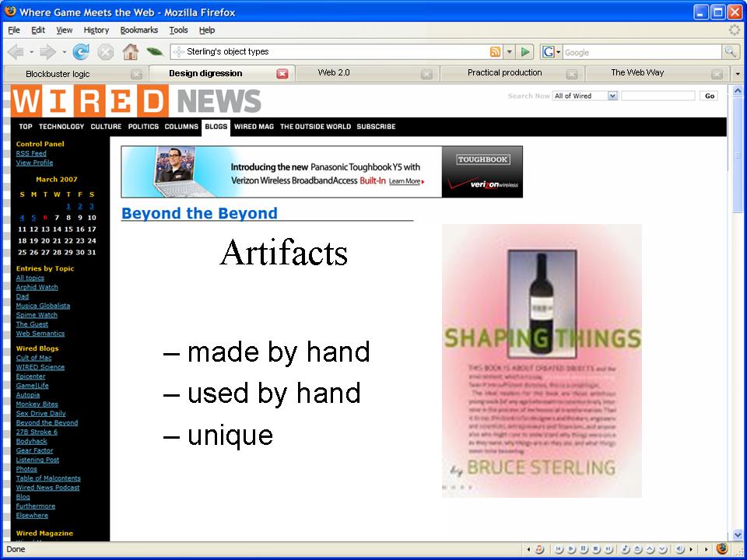This screenshot has width=747, height=560.
Task: Click the down chevron button in status bar
Action: tap(663, 549)
